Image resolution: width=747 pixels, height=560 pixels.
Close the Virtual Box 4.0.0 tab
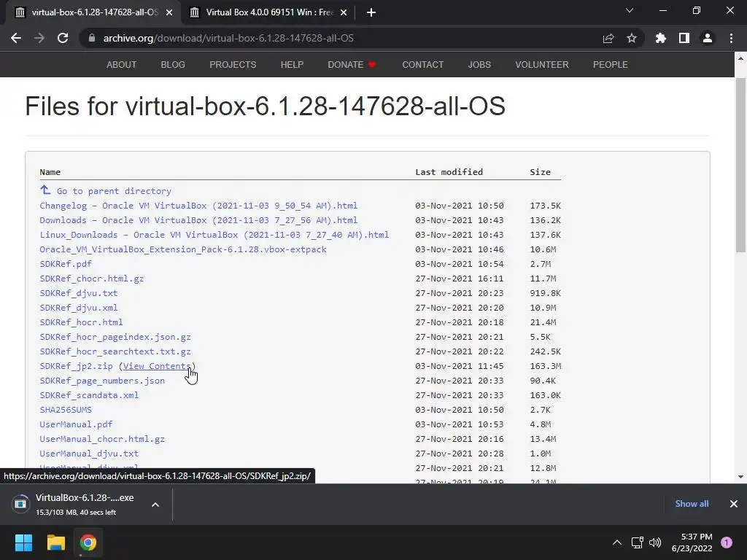click(x=344, y=13)
